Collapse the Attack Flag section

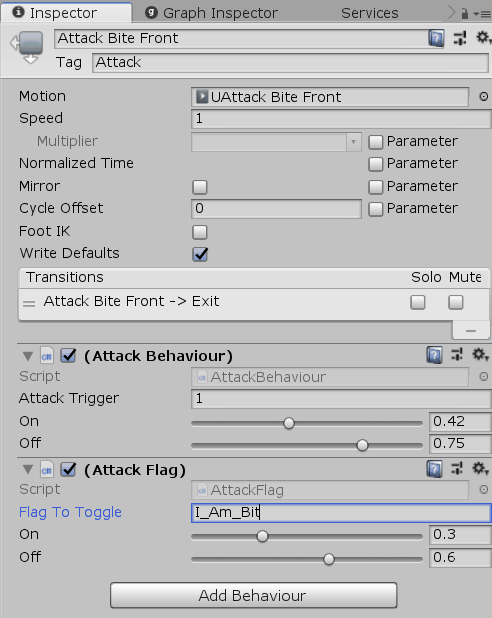(28, 470)
